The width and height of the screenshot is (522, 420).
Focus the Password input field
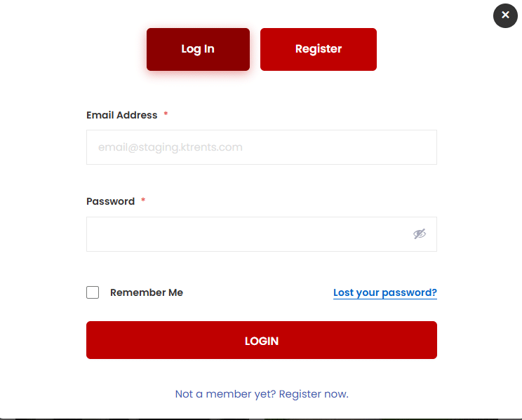(246, 234)
